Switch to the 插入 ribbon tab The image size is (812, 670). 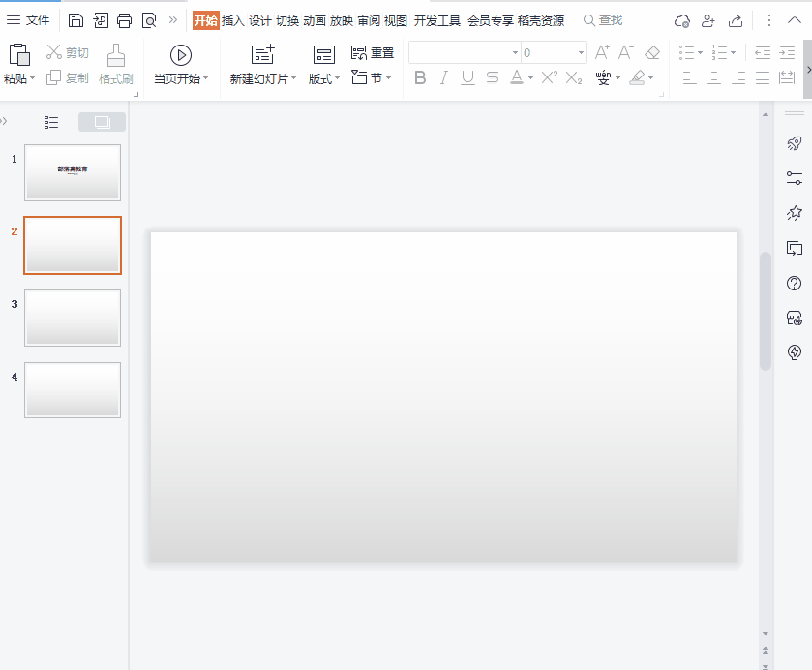point(233,20)
